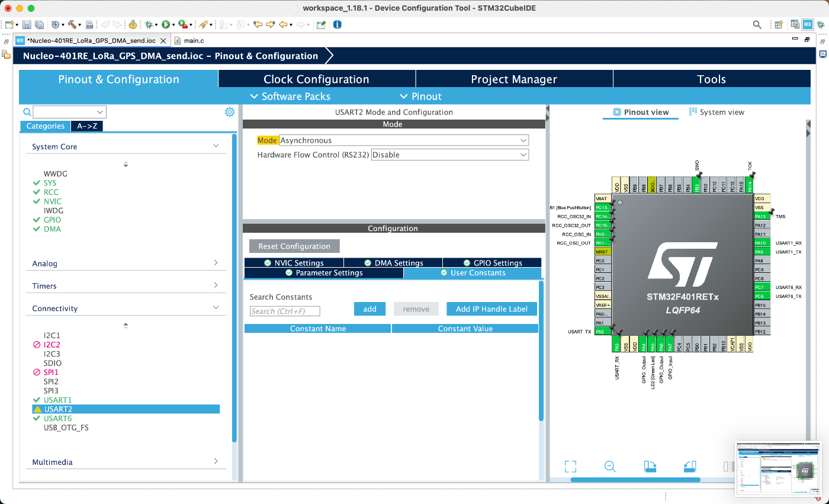Open the DMA Settings tab
Image resolution: width=829 pixels, height=504 pixels.
point(393,263)
